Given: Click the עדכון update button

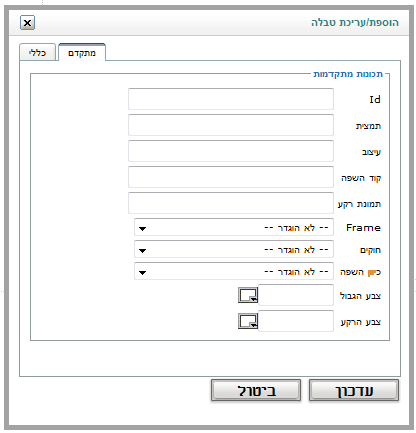Looking at the screenshot, I should 354,390.
